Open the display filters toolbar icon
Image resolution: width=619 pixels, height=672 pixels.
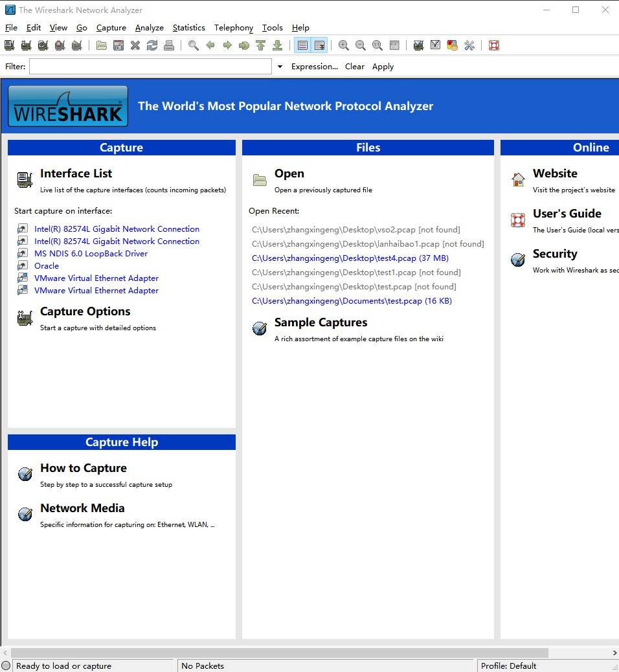click(x=436, y=45)
